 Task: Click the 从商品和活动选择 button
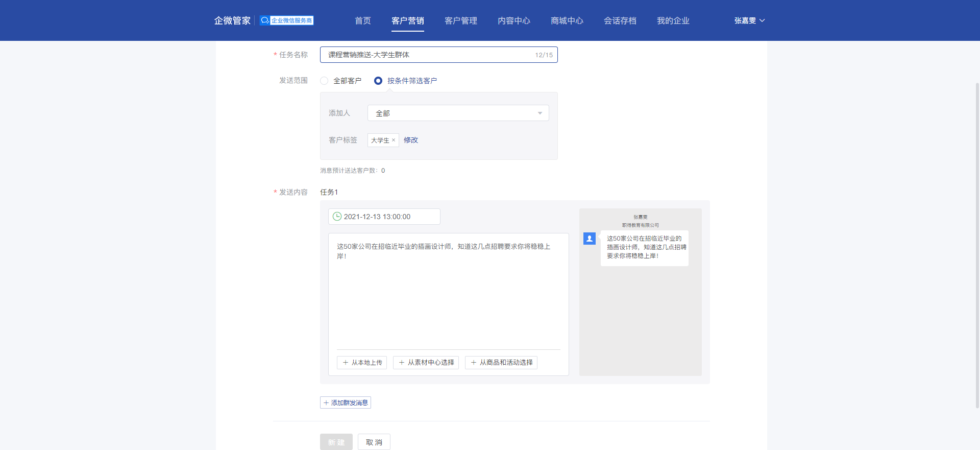pyautogui.click(x=501, y=363)
